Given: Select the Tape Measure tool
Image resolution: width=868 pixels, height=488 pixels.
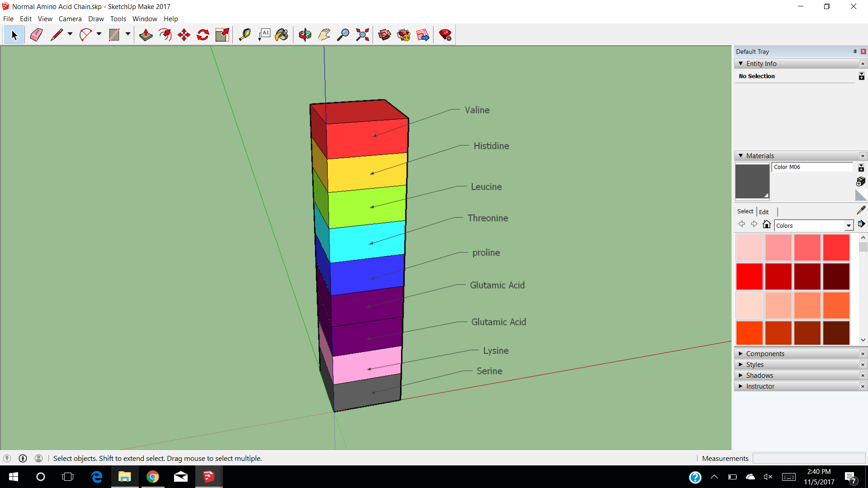Looking at the screenshot, I should 245,35.
